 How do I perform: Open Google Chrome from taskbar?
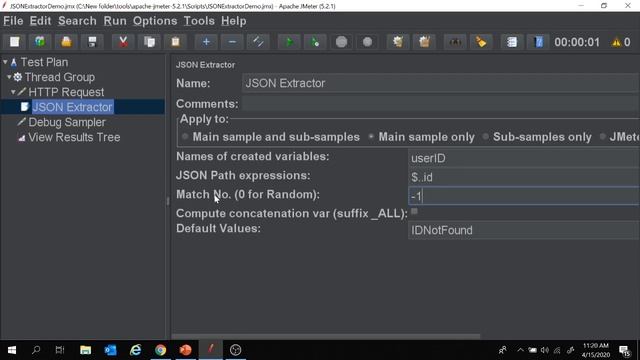click(x=160, y=350)
